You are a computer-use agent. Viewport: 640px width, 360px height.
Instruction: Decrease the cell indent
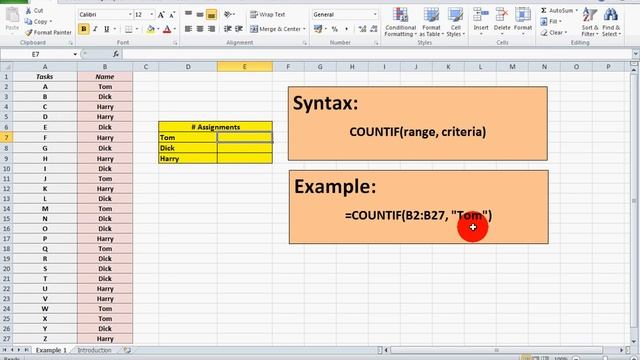(x=228, y=29)
